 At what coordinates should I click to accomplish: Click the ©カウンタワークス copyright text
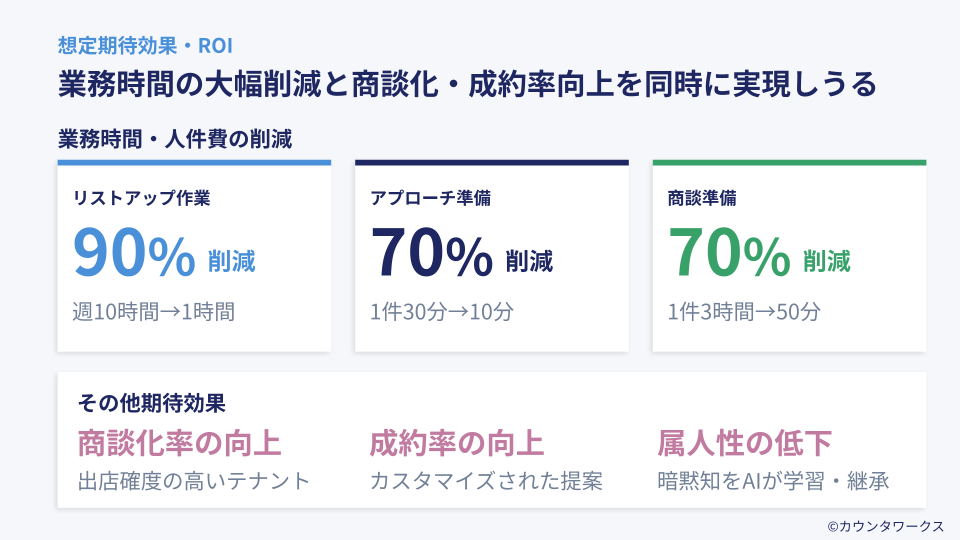pyautogui.click(x=885, y=525)
